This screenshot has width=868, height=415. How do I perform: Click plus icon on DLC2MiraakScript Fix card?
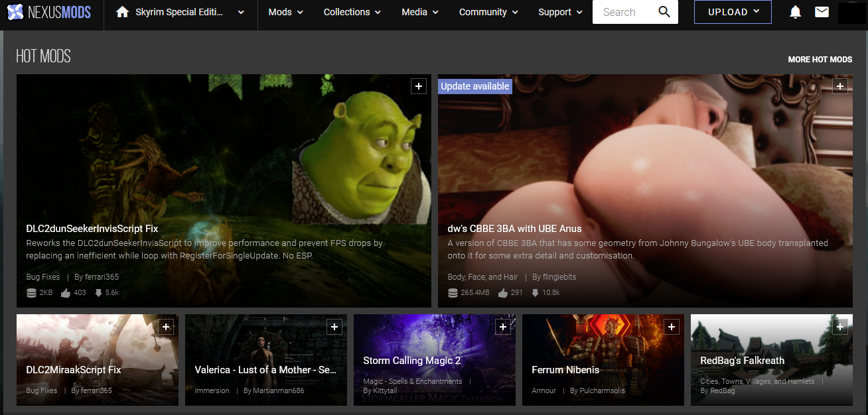[x=165, y=327]
